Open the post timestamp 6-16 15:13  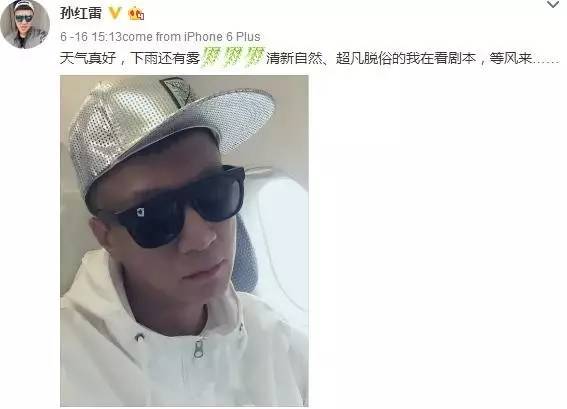pos(91,37)
